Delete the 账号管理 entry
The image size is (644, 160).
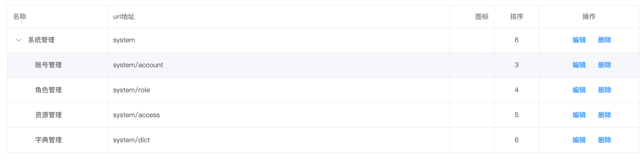(x=605, y=65)
